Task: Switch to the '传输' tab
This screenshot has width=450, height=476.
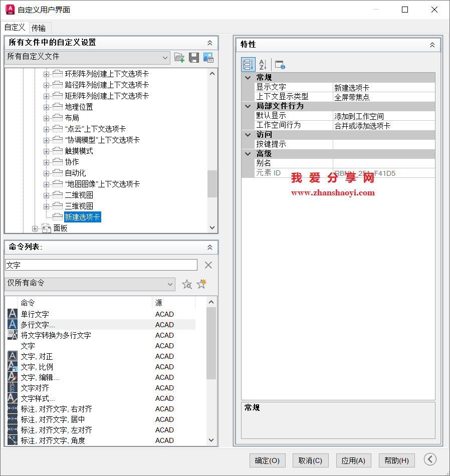Action: click(40, 28)
